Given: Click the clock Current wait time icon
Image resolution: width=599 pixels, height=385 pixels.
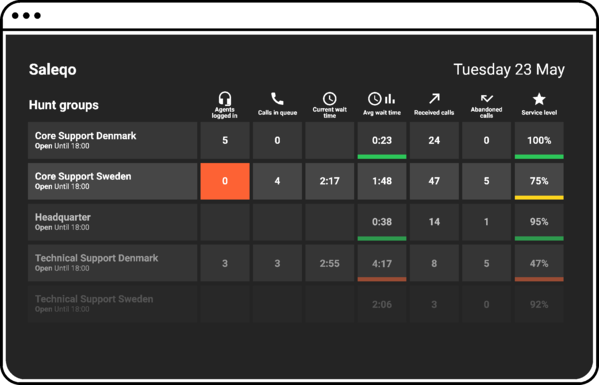Looking at the screenshot, I should click(x=329, y=99).
